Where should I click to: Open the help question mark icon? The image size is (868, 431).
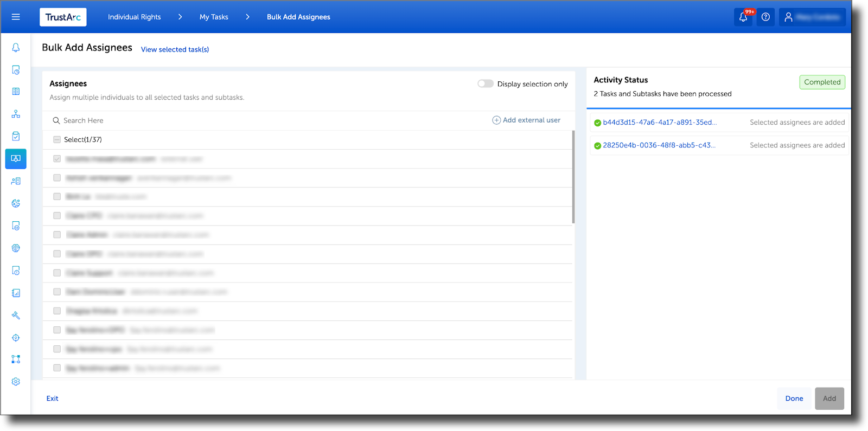coord(765,17)
